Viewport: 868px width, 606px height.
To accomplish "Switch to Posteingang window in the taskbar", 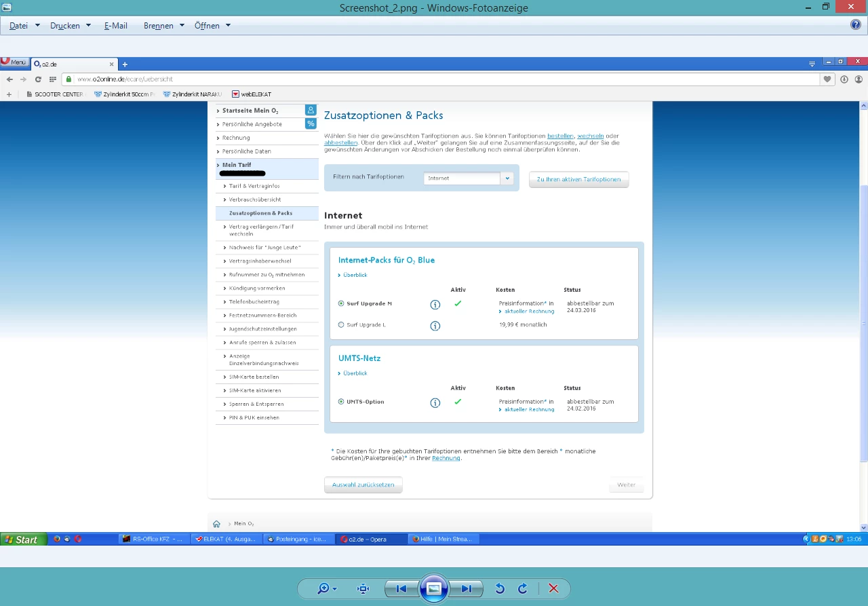I will click(300, 539).
